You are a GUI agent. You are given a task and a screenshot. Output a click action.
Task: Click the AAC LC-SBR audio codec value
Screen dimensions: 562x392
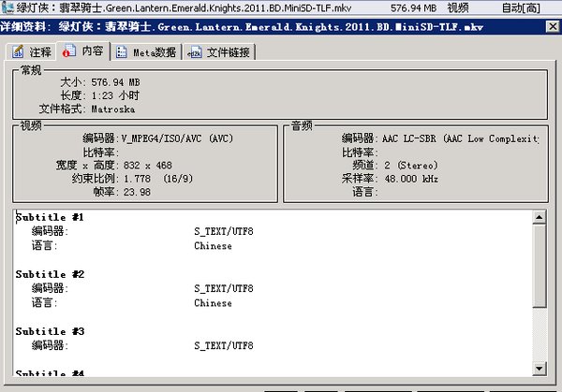point(460,138)
